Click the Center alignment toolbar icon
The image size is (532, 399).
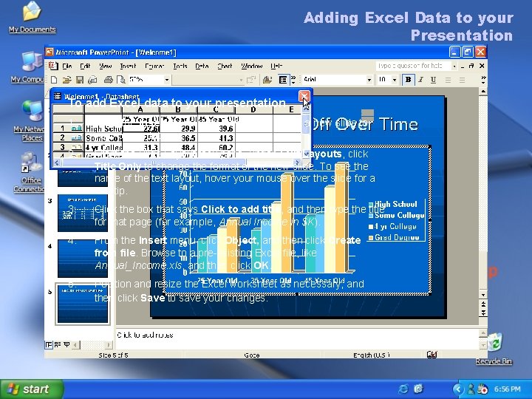(462, 80)
